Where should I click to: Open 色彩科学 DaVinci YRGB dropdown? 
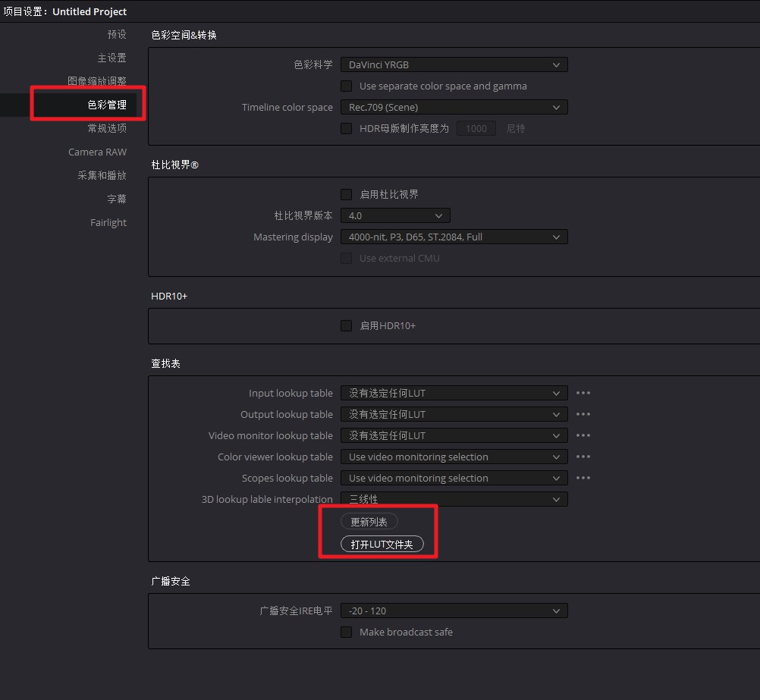pyautogui.click(x=454, y=65)
